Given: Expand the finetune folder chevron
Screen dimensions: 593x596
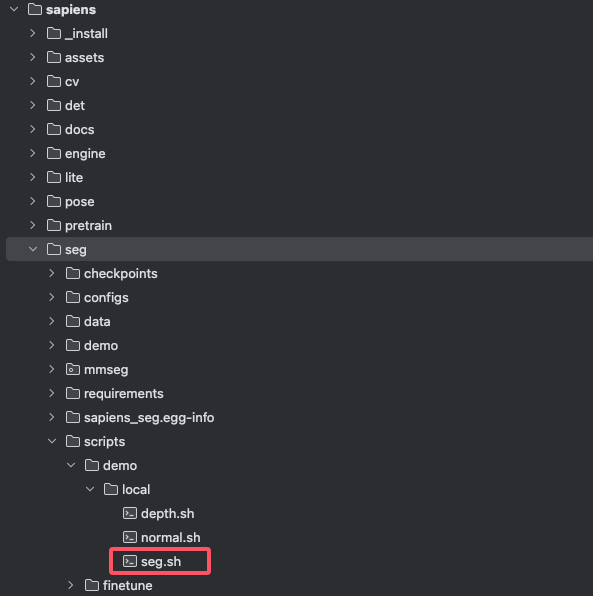Looking at the screenshot, I should [x=71, y=585].
